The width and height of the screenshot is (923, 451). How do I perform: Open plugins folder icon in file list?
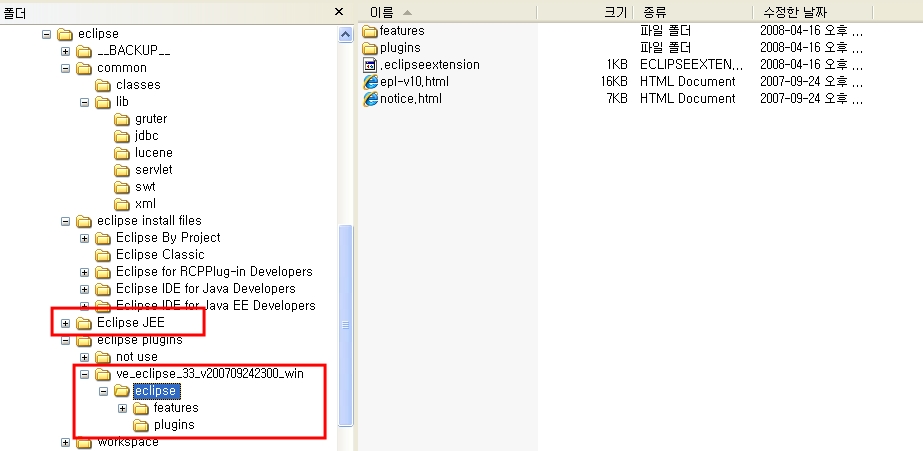point(370,48)
